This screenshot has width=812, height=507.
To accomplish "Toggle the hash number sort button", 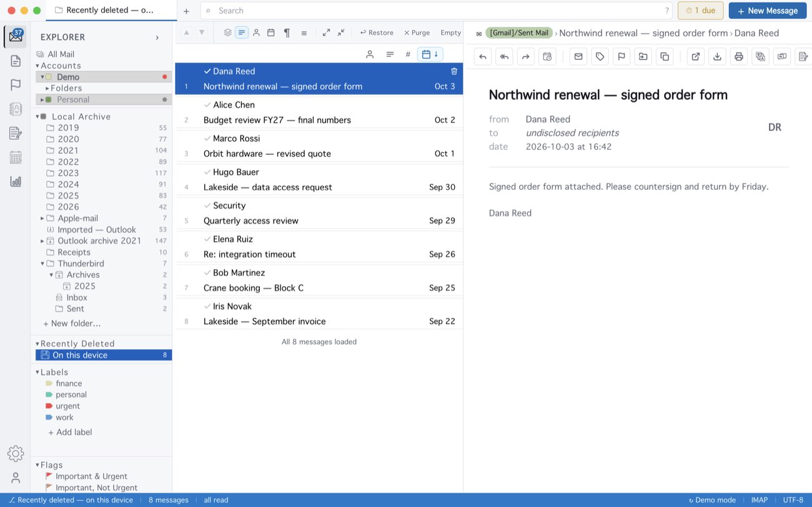I will click(x=408, y=54).
